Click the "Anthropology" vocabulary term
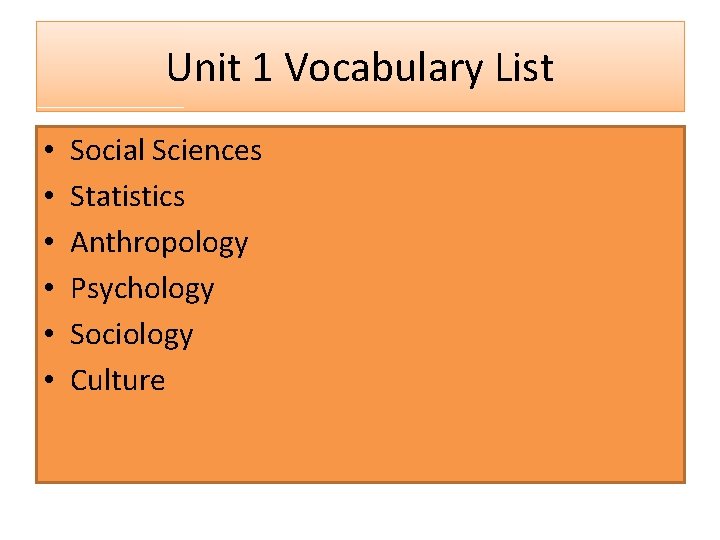 (x=159, y=243)
